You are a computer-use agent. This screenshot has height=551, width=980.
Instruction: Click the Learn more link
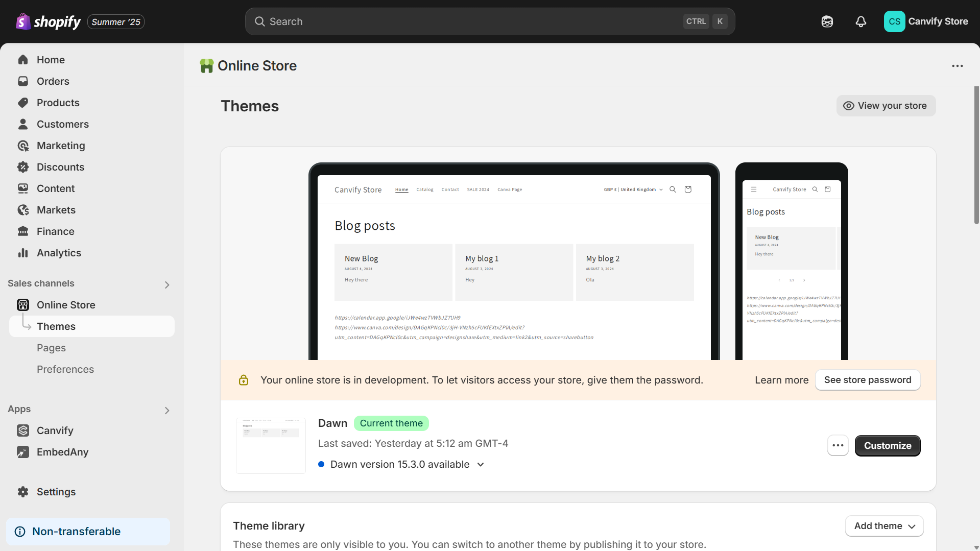[x=781, y=380]
